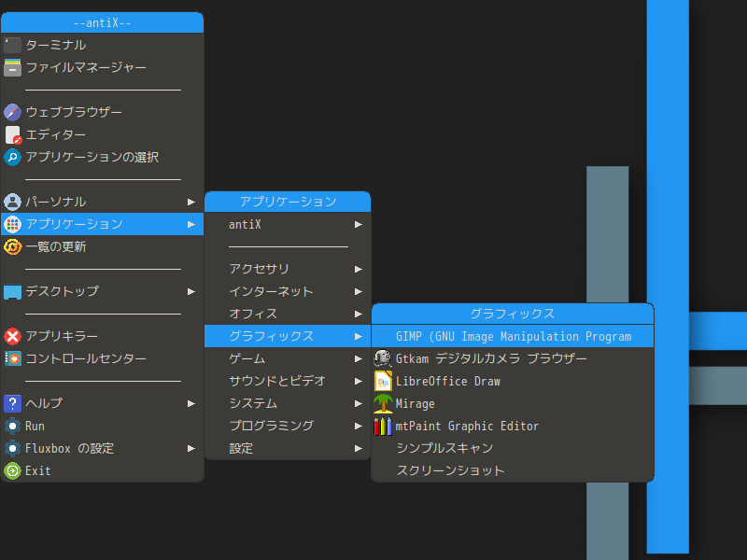Expand the antiX submenu arrow
The width and height of the screenshot is (747, 560).
click(x=359, y=224)
